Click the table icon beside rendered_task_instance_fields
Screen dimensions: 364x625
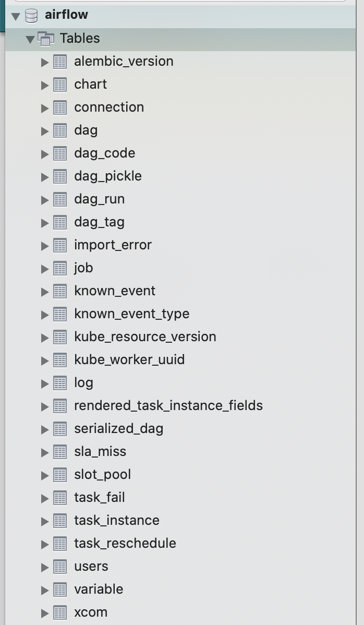tap(60, 406)
